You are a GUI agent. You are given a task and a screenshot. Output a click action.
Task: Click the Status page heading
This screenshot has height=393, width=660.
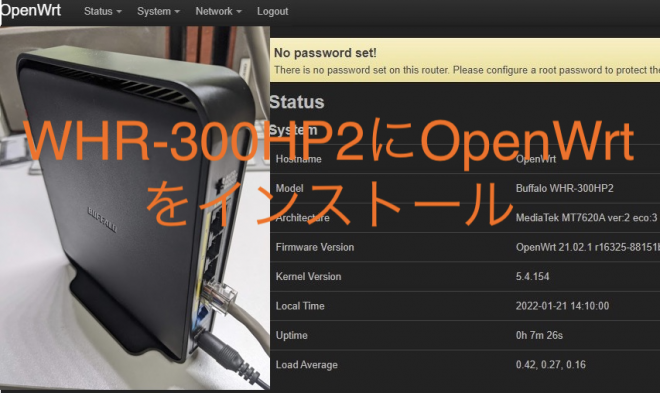(297, 102)
